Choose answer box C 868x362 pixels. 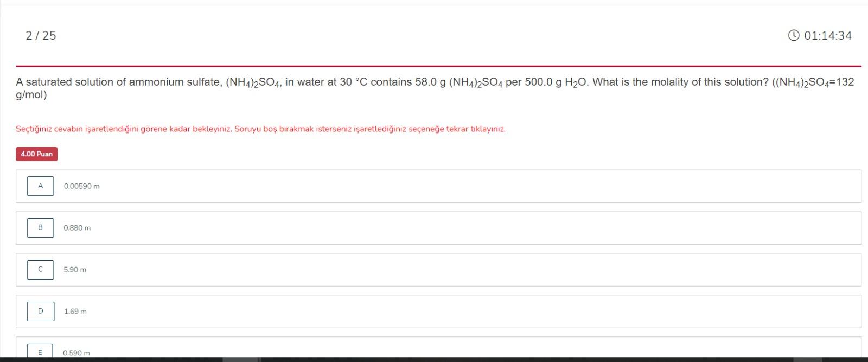pyautogui.click(x=40, y=270)
